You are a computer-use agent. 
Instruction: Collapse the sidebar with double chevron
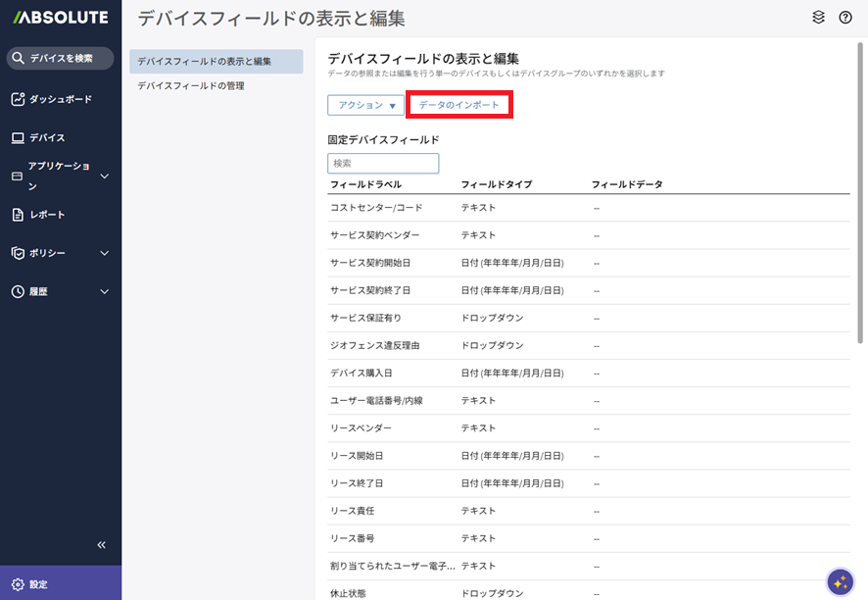(101, 545)
